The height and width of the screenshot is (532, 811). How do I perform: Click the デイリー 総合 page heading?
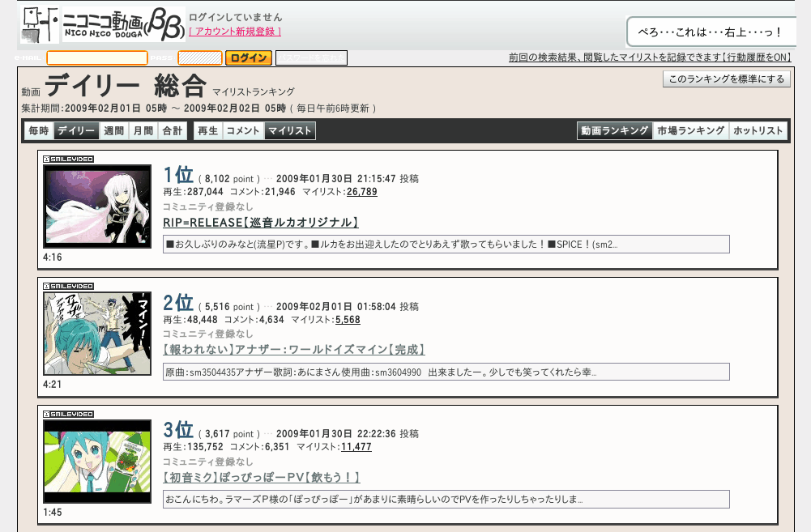click(x=126, y=85)
